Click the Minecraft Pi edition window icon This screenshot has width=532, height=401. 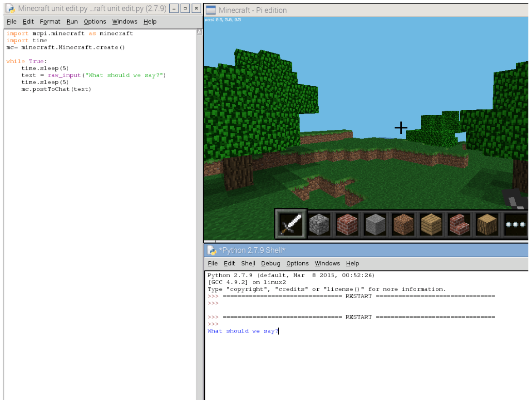(211, 10)
